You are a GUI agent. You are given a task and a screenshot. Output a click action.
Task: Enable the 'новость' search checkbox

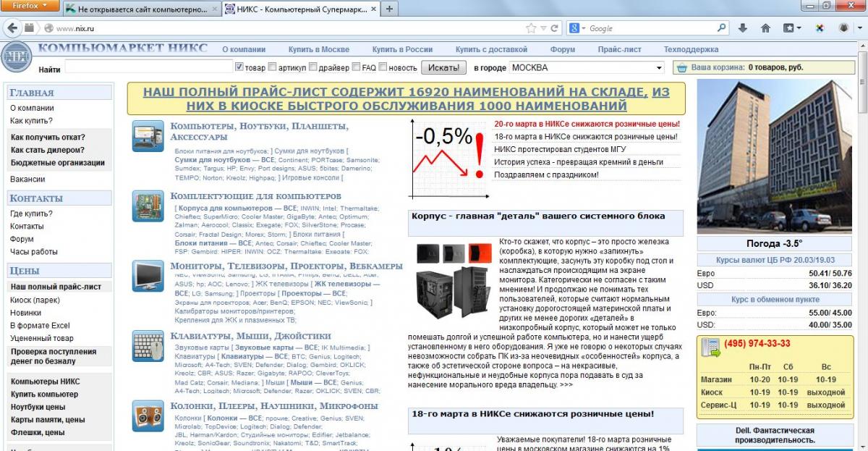(383, 67)
